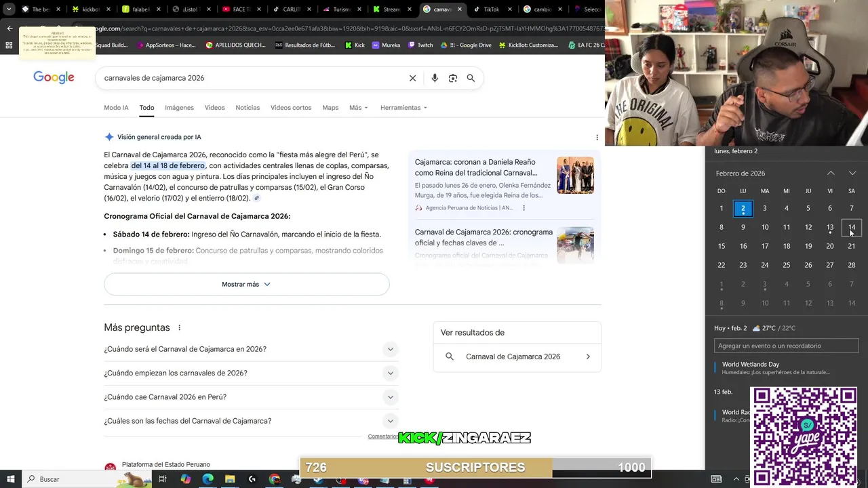The width and height of the screenshot is (868, 488).
Task: Open Chrome apps grid in bookmarks bar
Action: coord(9,45)
